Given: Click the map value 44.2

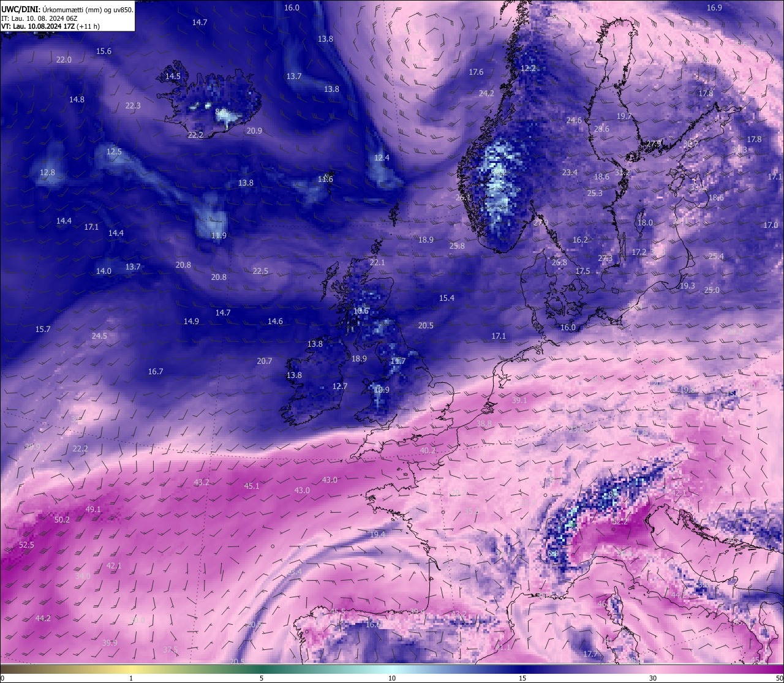Looking at the screenshot, I should (x=43, y=619).
